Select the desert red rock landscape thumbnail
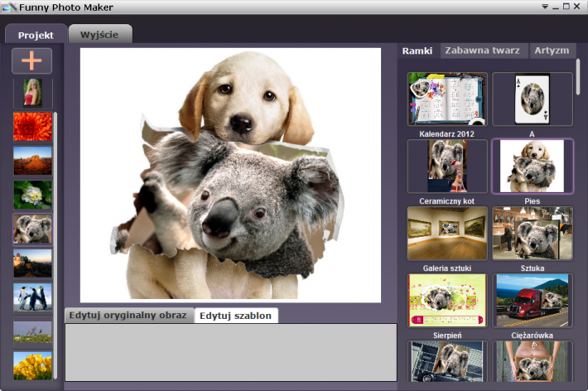588x391 pixels. pyautogui.click(x=32, y=161)
